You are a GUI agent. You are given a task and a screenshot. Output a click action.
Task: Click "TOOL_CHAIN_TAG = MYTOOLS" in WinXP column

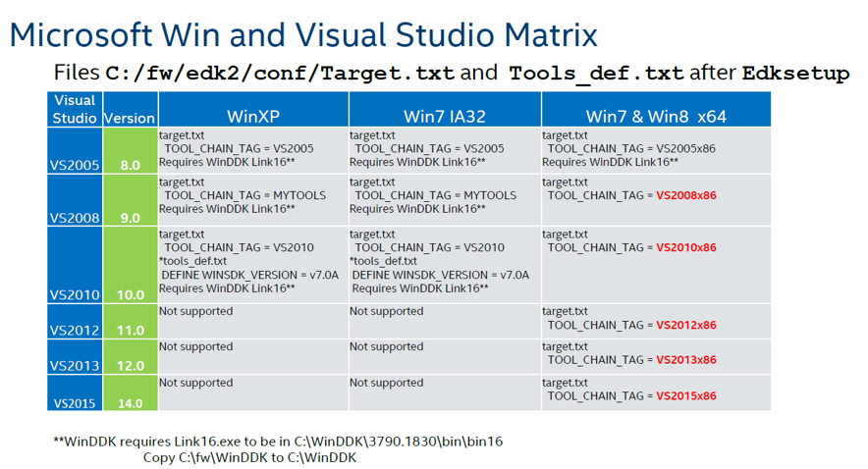245,195
